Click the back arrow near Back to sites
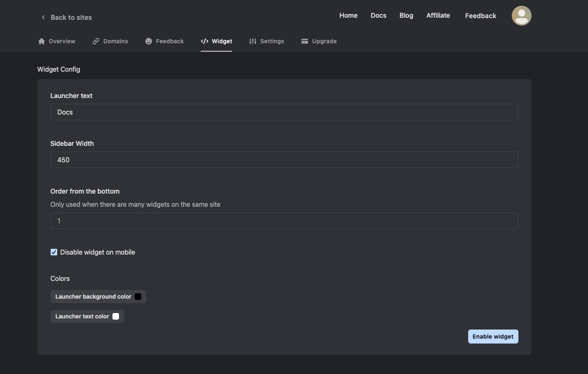 pos(43,17)
